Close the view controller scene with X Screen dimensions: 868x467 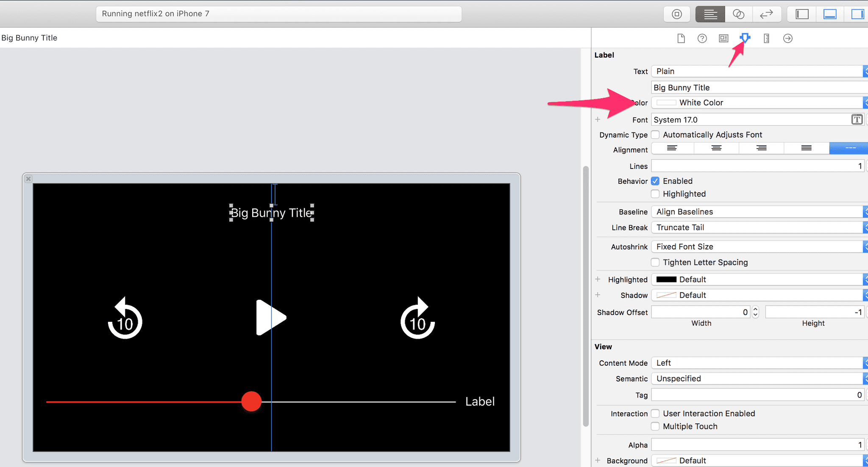(x=28, y=179)
